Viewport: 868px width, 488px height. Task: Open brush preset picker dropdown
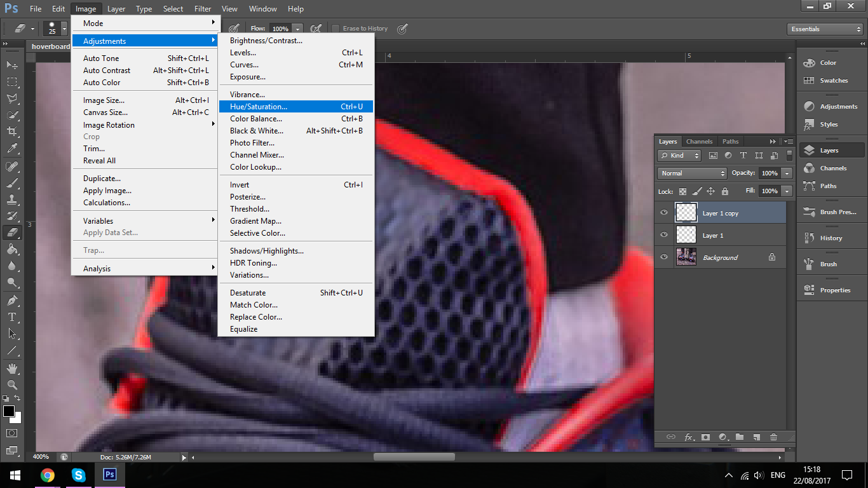[x=64, y=29]
